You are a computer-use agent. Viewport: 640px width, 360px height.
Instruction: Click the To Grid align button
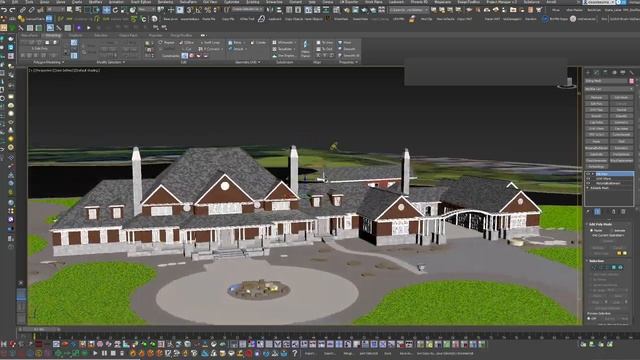(325, 49)
